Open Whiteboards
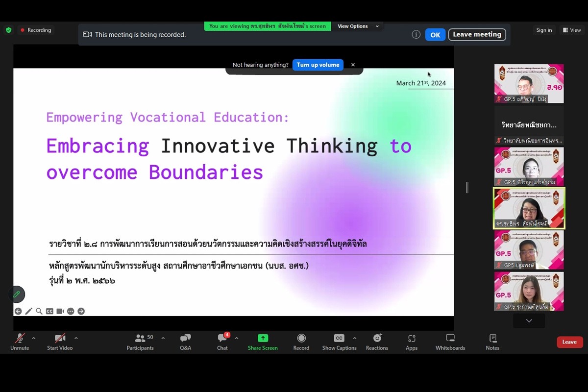 450,342
